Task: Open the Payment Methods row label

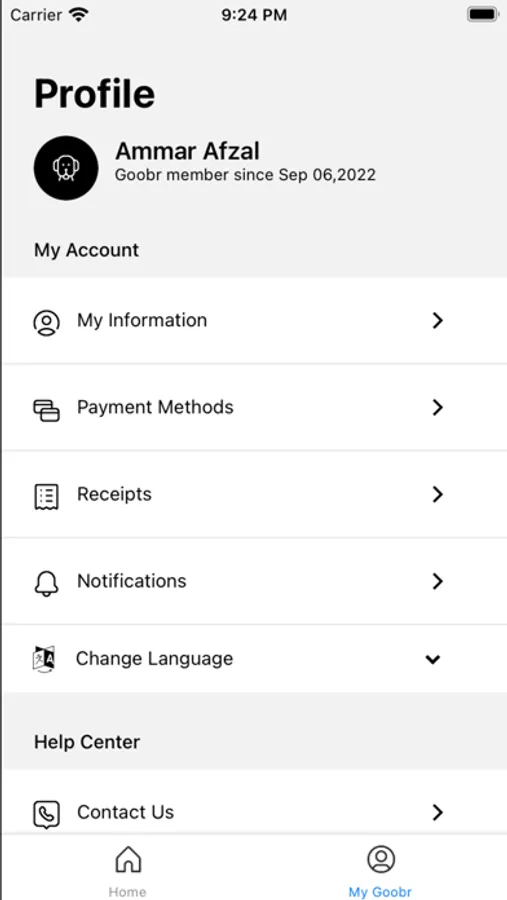Action: [155, 408]
